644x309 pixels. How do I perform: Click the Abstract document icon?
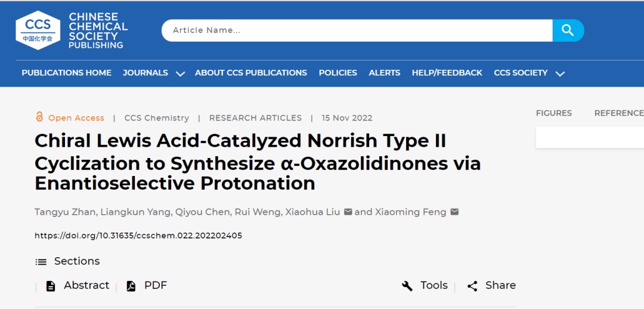(x=51, y=286)
